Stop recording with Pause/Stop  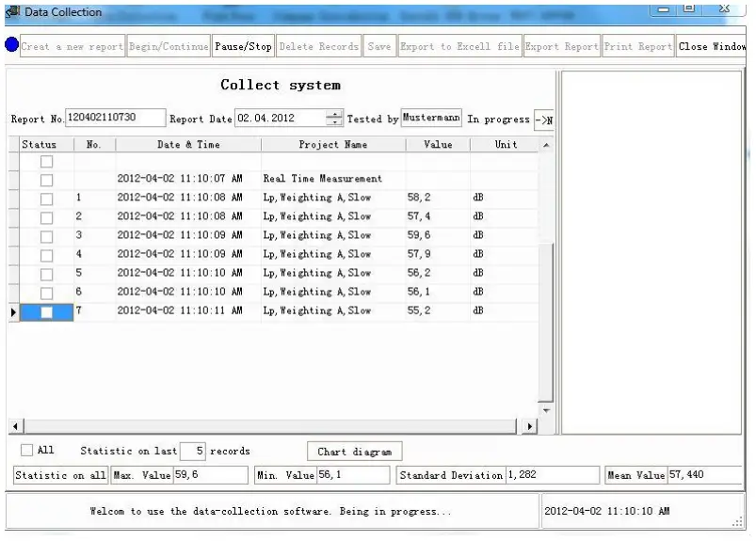(244, 46)
